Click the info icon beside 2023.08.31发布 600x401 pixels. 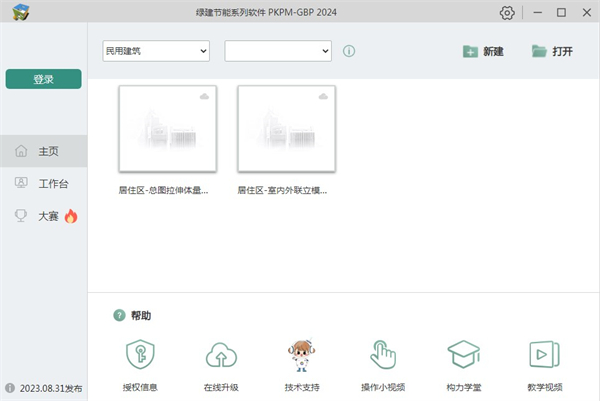10,388
